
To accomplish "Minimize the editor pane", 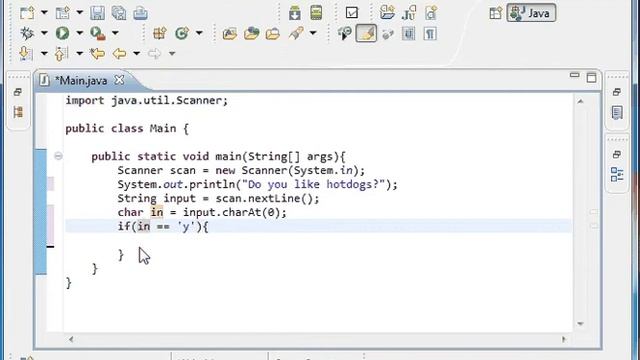I will tap(574, 75).
